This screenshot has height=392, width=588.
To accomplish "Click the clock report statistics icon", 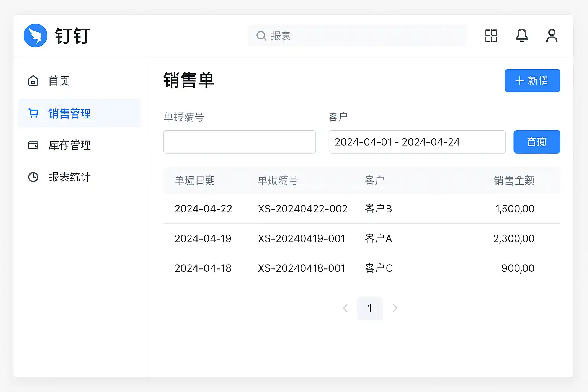I will pos(33,177).
